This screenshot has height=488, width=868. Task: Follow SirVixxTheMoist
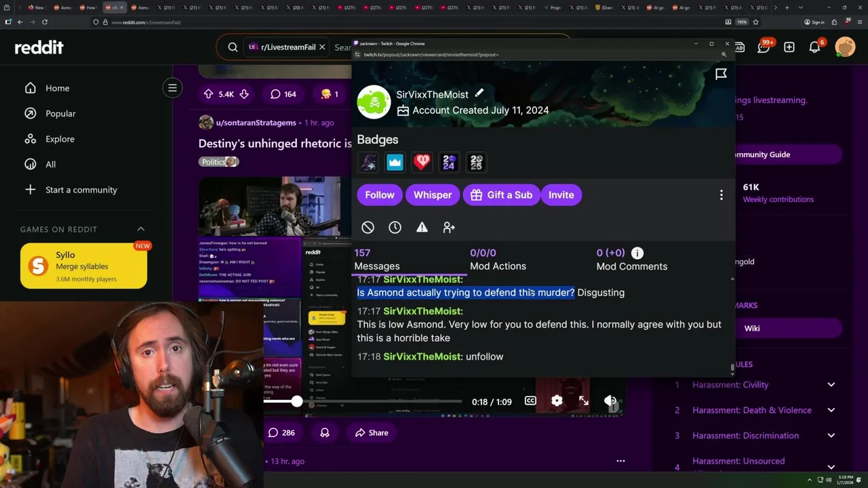(380, 195)
